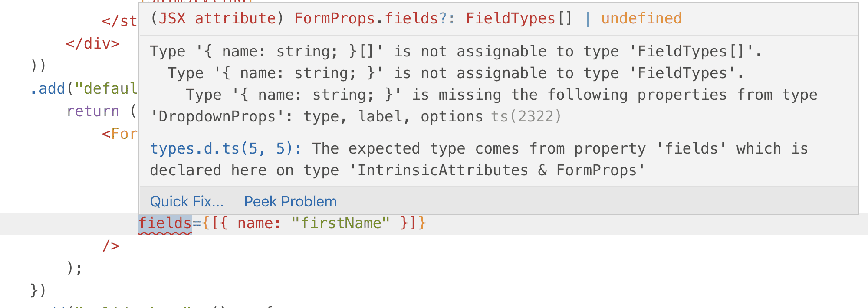Click the closing }) line

point(38,290)
